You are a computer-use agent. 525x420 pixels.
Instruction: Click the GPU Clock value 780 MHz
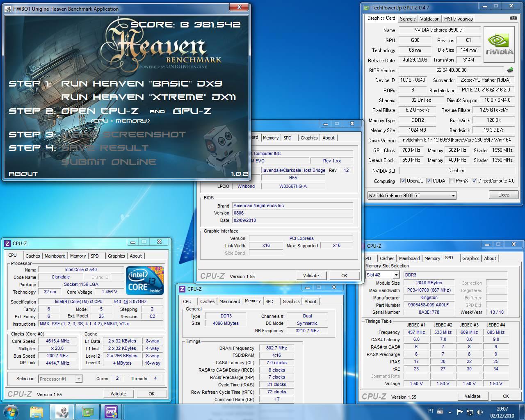click(411, 150)
